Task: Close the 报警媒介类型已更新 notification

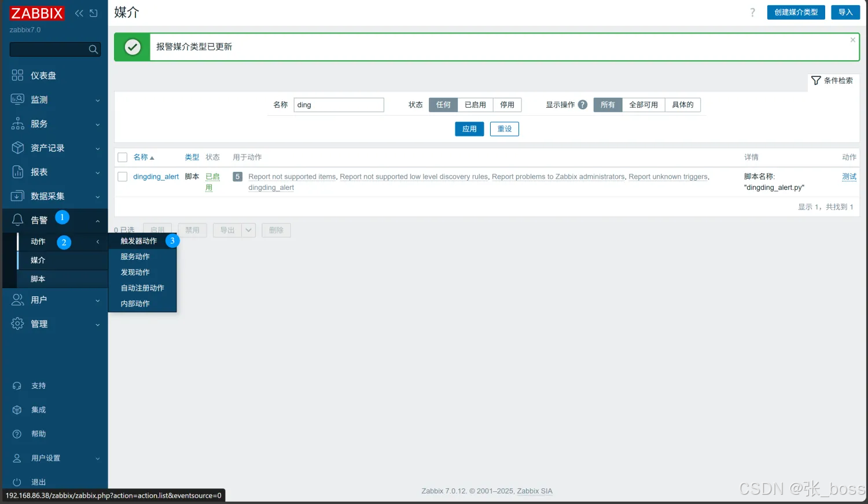Action: (852, 40)
